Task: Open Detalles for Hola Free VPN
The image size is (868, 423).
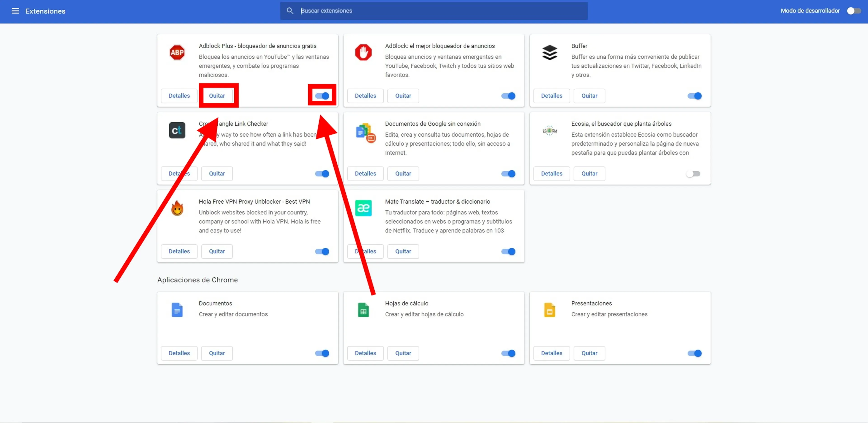Action: click(179, 251)
